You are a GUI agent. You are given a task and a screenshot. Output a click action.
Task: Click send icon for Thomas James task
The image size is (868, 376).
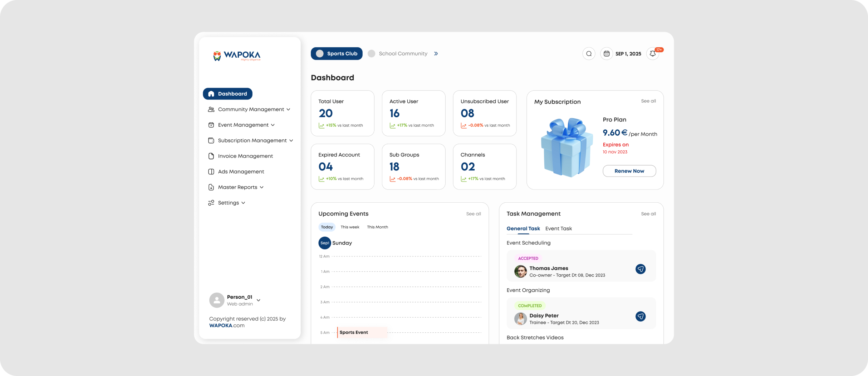[x=640, y=269]
